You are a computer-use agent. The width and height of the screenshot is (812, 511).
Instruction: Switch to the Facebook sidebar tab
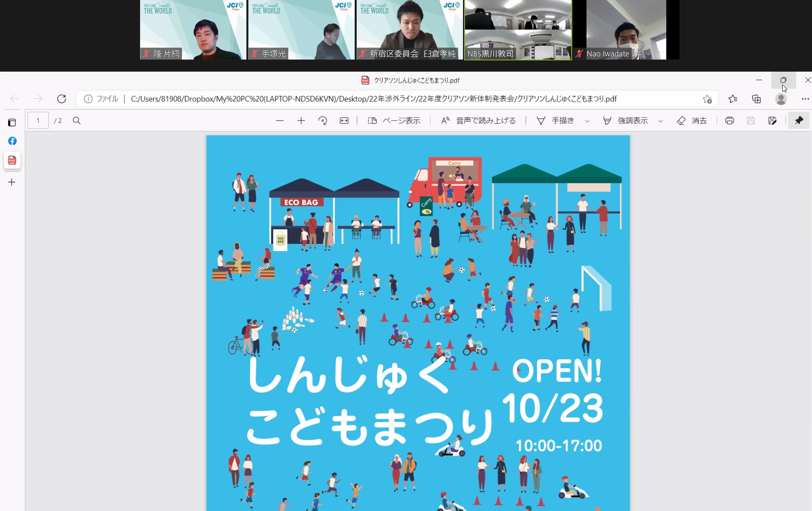[12, 141]
